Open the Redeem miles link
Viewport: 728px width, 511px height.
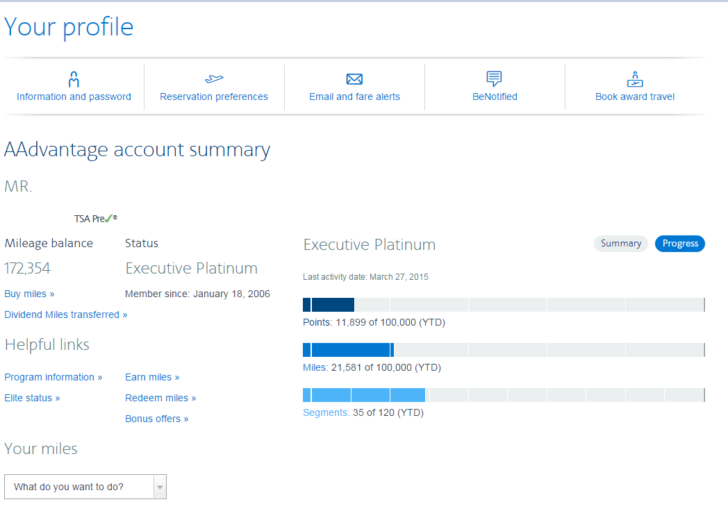(x=160, y=398)
